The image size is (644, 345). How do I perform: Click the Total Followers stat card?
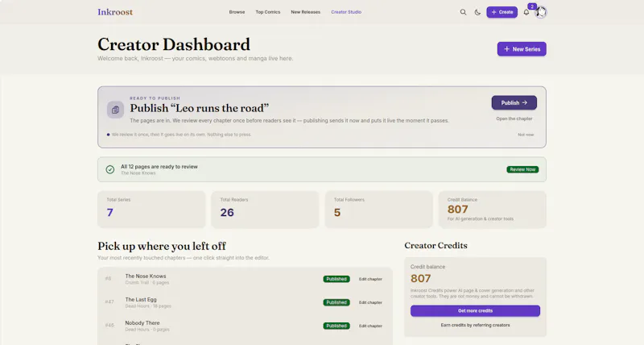pos(378,210)
